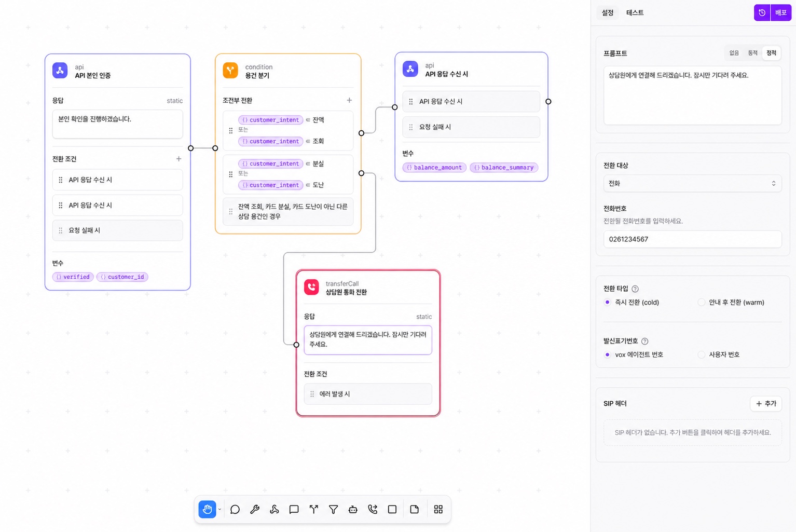Image resolution: width=796 pixels, height=532 pixels.
Task: Set prompt mode to 동적
Action: [x=753, y=53]
